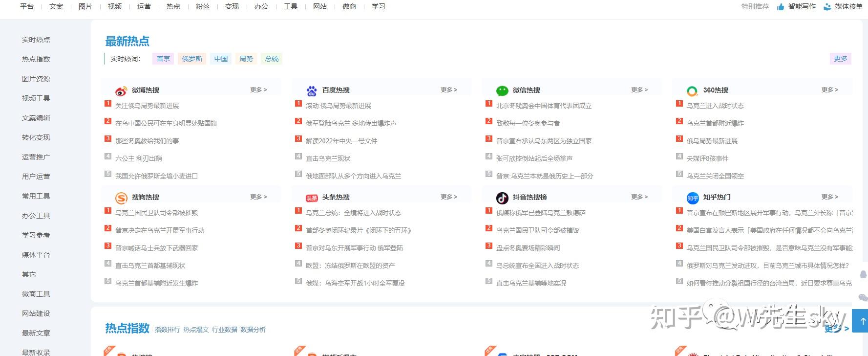
Task: Open the 热点 top menu
Action: [173, 6]
